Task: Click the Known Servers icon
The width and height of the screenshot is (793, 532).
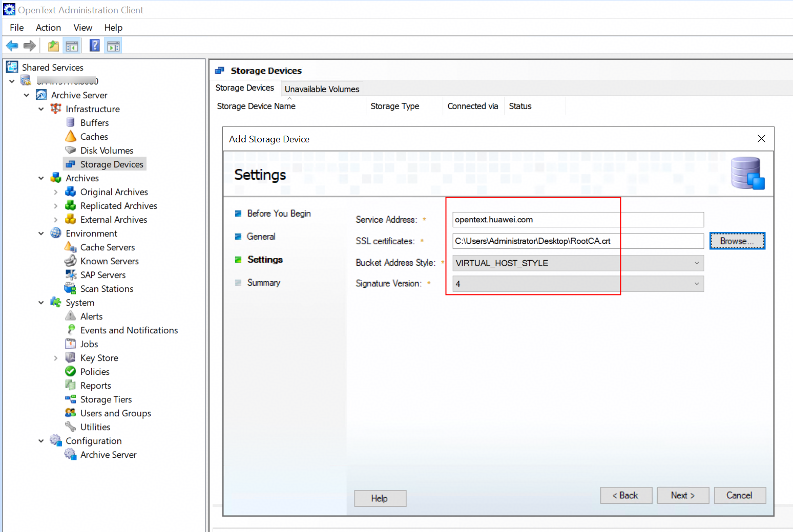Action: pyautogui.click(x=71, y=261)
